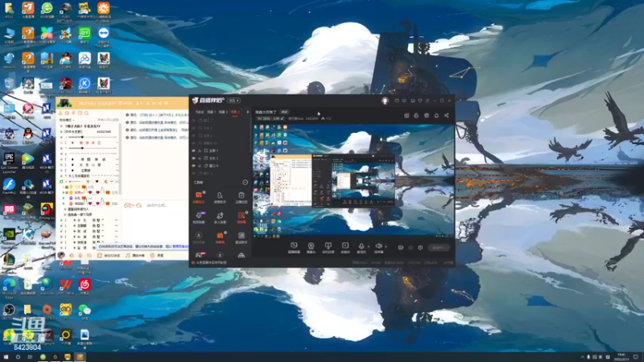Open Task View on the taskbar
This screenshot has width=644, height=362.
click(x=30, y=357)
